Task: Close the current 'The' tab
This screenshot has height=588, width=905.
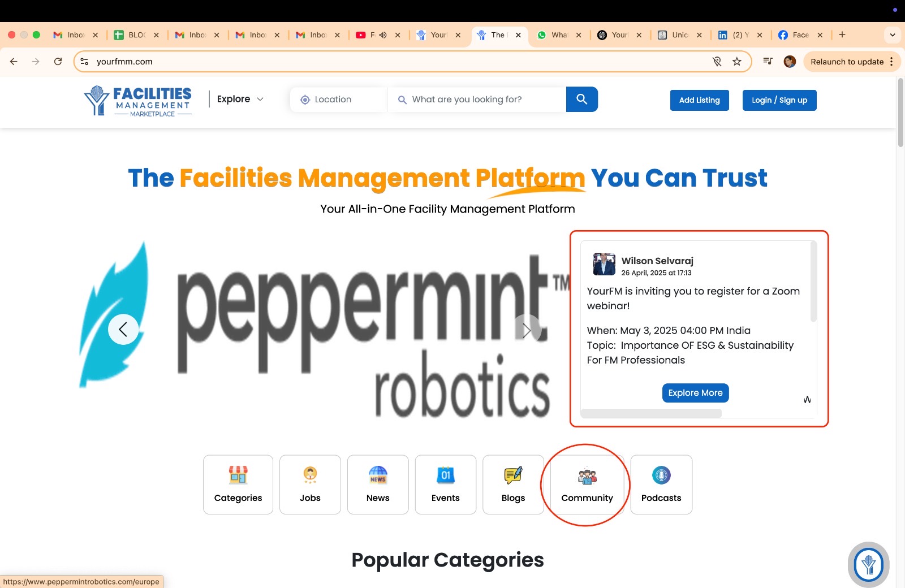Action: pos(518,35)
